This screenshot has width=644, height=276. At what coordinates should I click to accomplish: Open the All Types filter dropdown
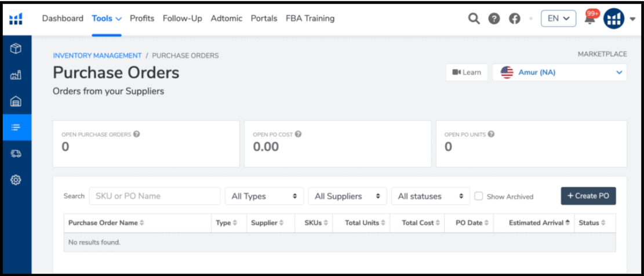(264, 197)
